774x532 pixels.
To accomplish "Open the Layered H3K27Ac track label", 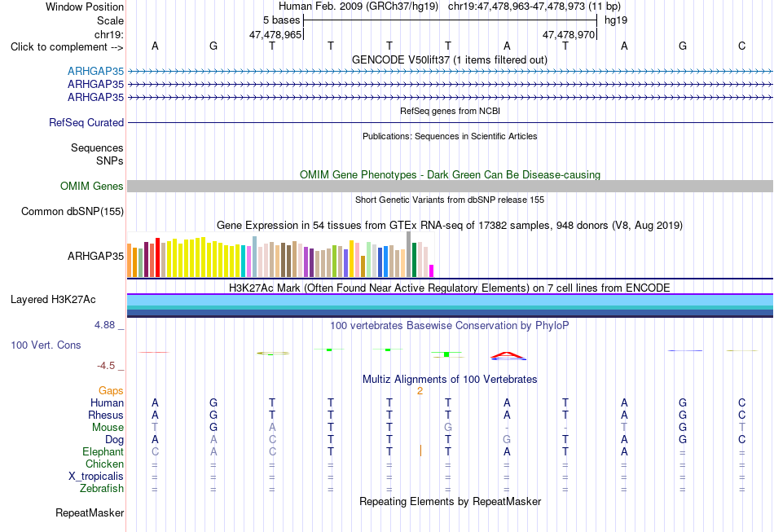I will click(x=53, y=300).
